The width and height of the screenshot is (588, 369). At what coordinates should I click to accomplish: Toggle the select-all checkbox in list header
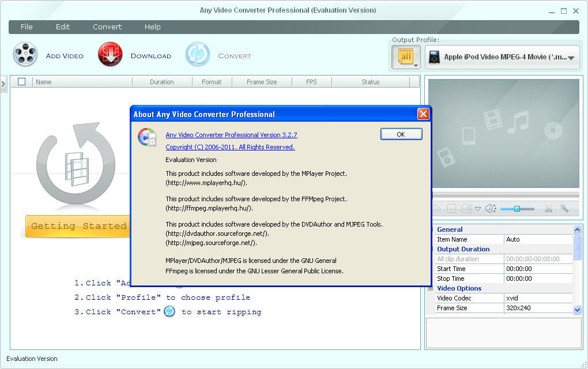tap(22, 81)
